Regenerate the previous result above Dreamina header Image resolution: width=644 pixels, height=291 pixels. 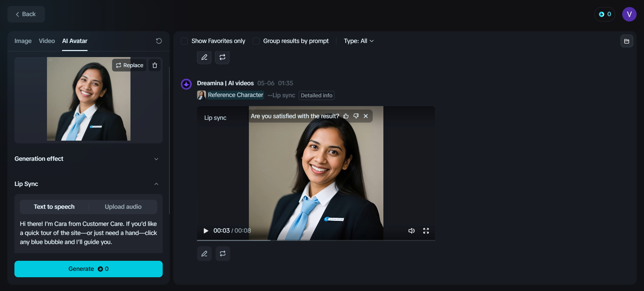tap(222, 57)
